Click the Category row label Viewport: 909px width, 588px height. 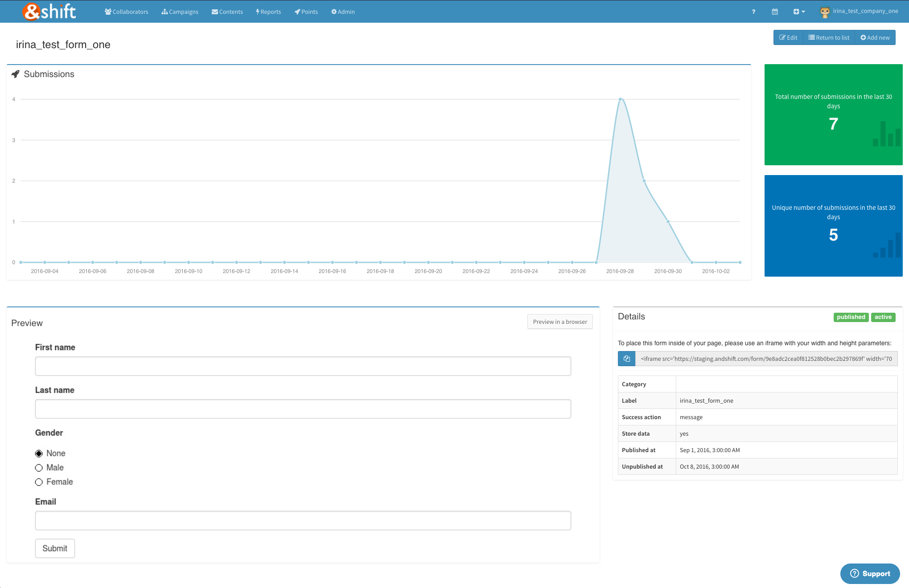tap(634, 384)
